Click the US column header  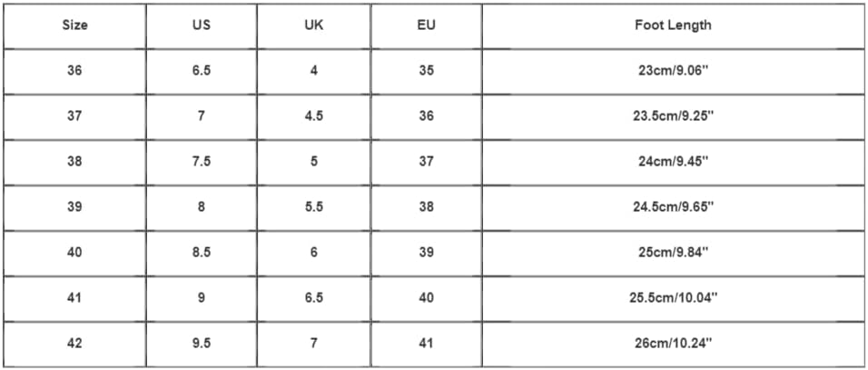tap(202, 25)
